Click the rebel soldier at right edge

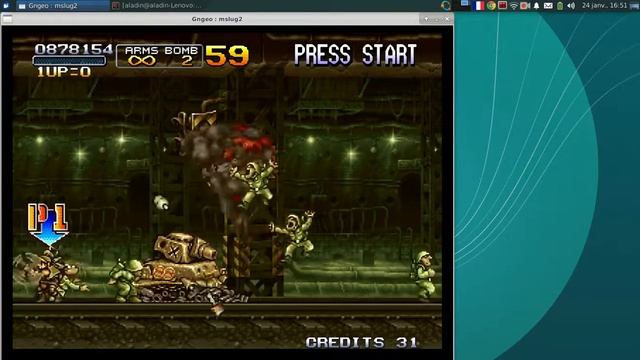[x=424, y=276]
